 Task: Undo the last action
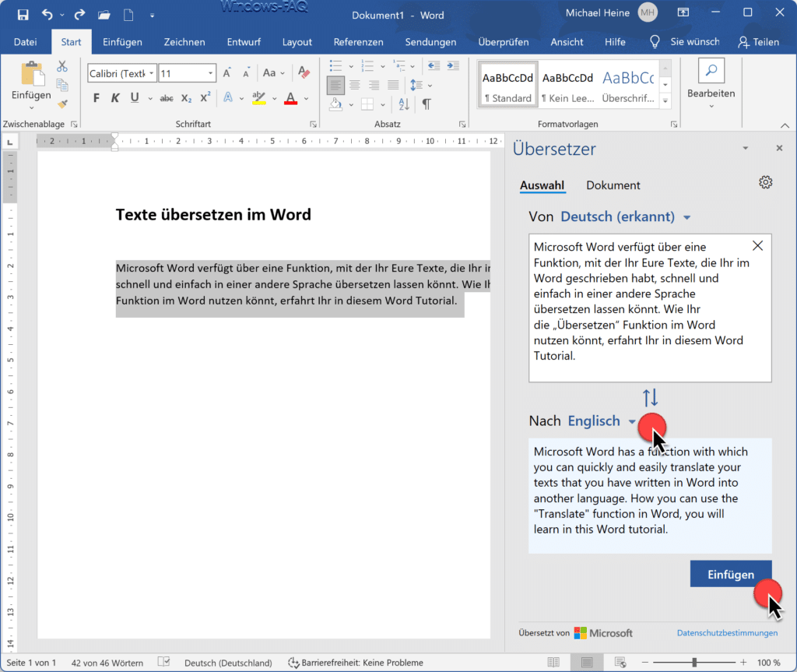pos(47,15)
